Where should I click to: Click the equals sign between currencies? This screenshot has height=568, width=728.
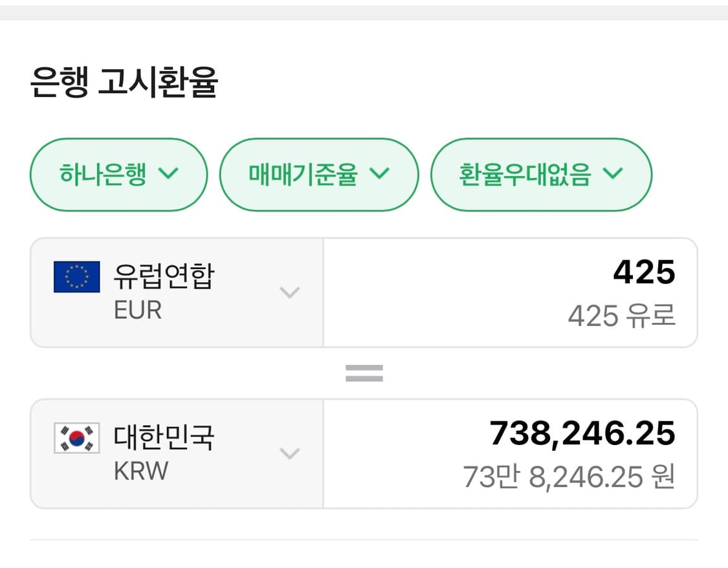click(364, 373)
